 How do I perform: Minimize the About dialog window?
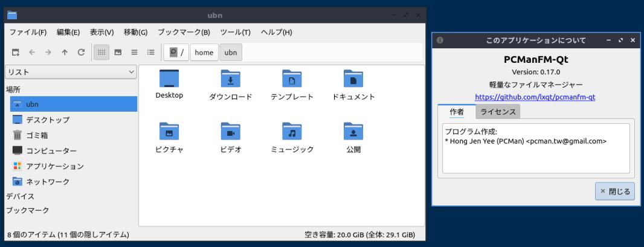(609, 40)
